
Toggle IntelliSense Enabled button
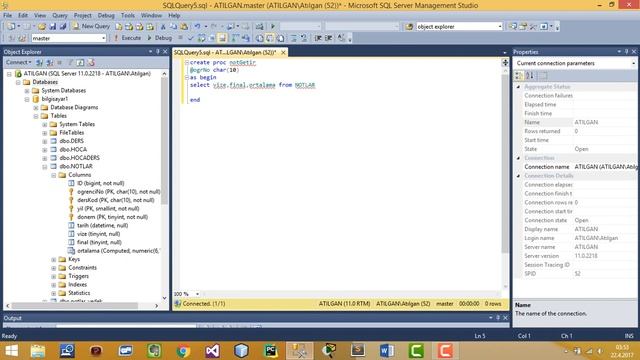click(222, 38)
